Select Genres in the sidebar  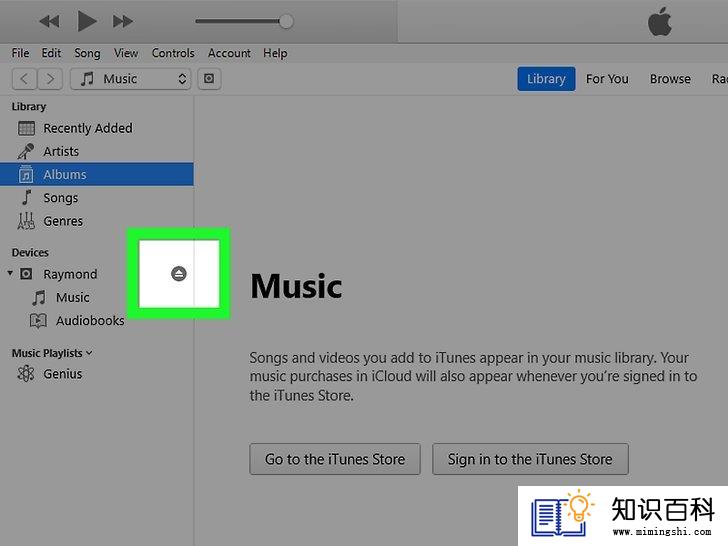[x=97, y=221]
